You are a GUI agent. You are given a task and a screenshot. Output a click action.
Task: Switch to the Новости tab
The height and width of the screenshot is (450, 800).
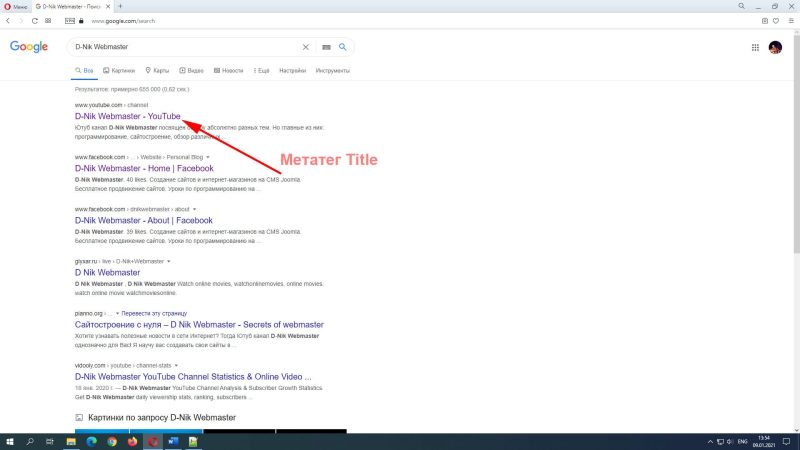tap(228, 70)
